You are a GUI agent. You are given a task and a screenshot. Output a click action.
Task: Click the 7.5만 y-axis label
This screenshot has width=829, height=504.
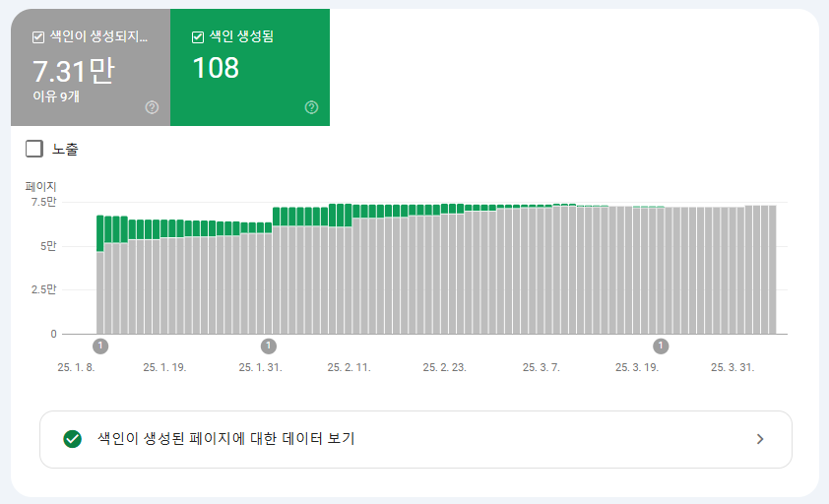coord(43,202)
